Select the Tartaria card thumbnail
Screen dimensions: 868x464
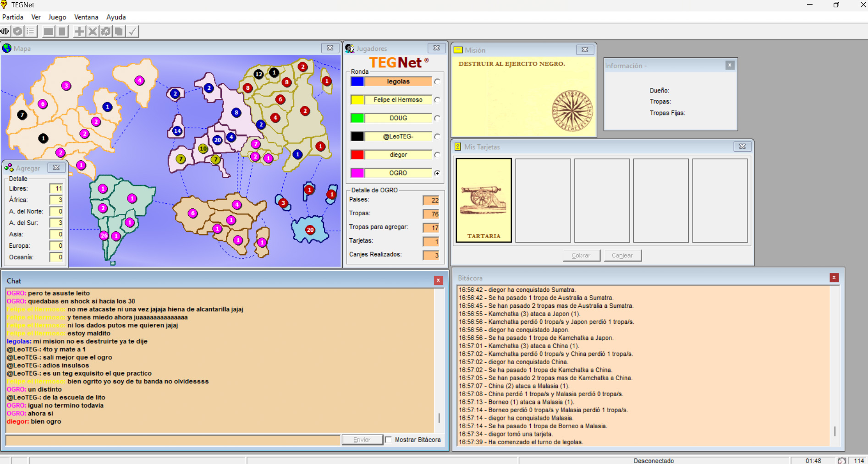coord(483,200)
